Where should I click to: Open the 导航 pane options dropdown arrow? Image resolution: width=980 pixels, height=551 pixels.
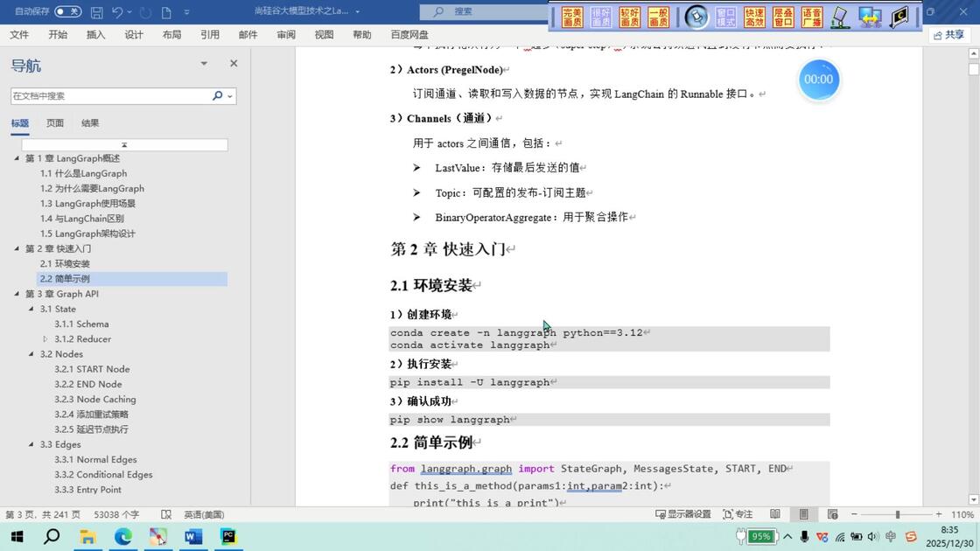(x=204, y=63)
